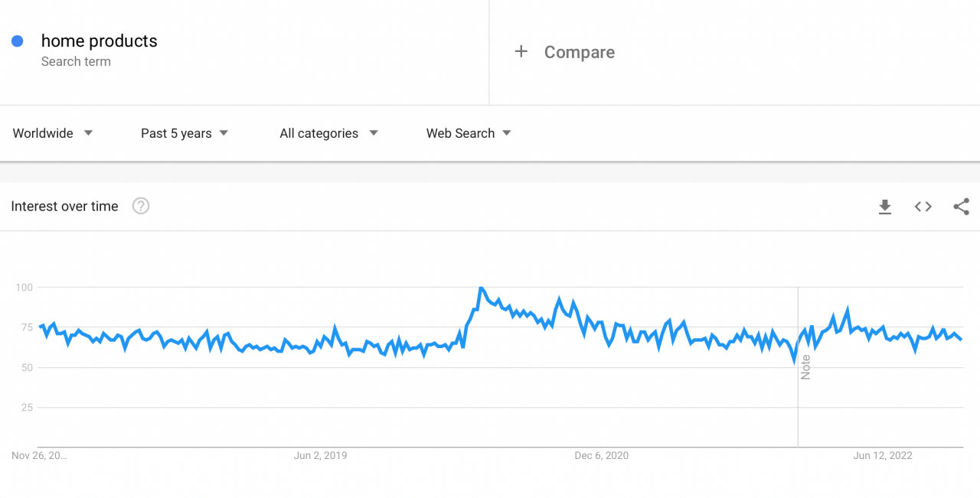Image resolution: width=980 pixels, height=498 pixels.
Task: Share the Interest over time chart
Action: (x=961, y=207)
